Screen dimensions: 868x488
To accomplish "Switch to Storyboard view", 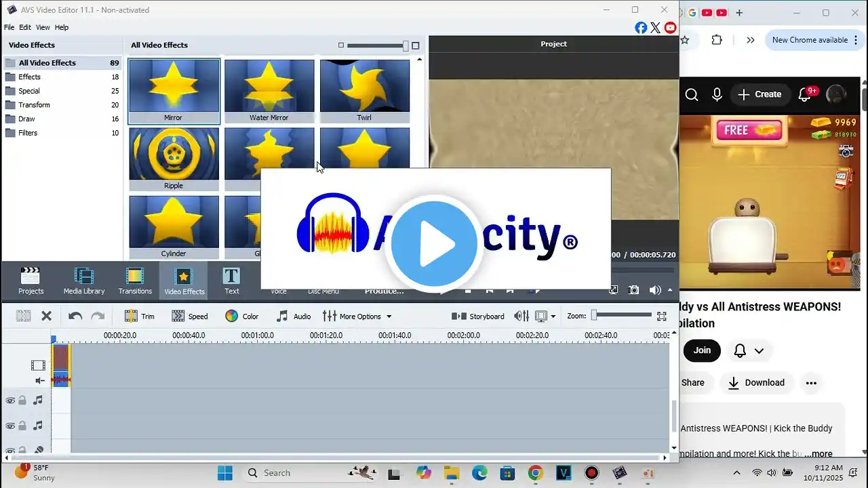I will [478, 316].
